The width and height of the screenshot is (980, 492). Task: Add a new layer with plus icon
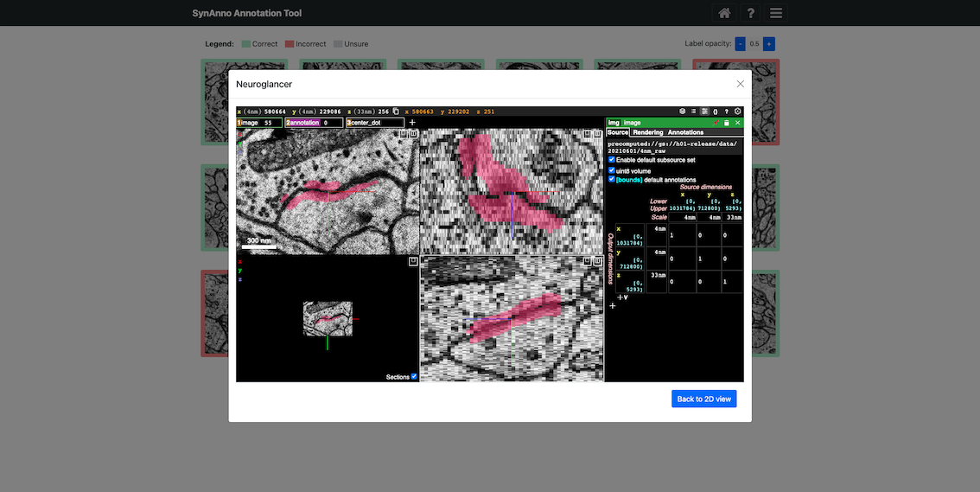(412, 123)
